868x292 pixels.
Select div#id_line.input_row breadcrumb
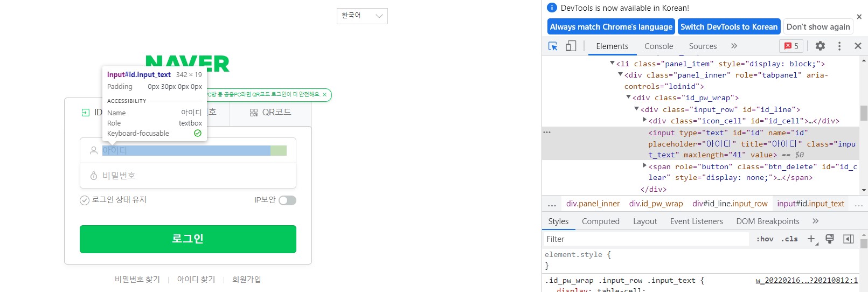730,204
